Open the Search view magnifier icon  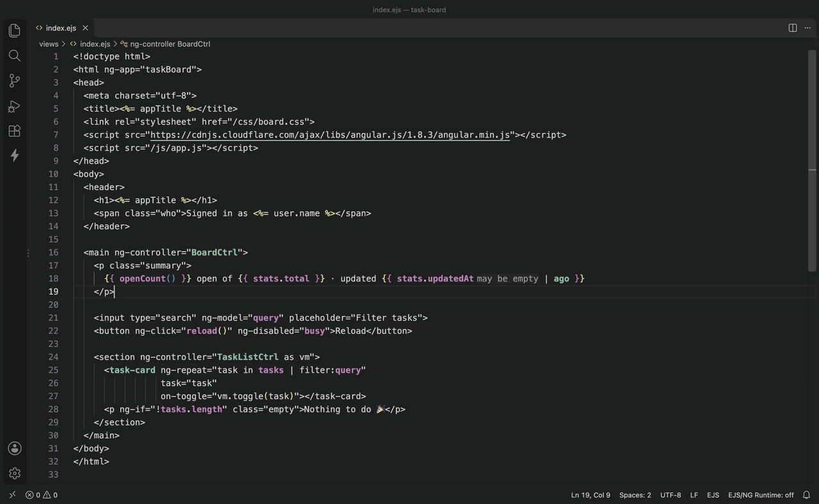[14, 56]
